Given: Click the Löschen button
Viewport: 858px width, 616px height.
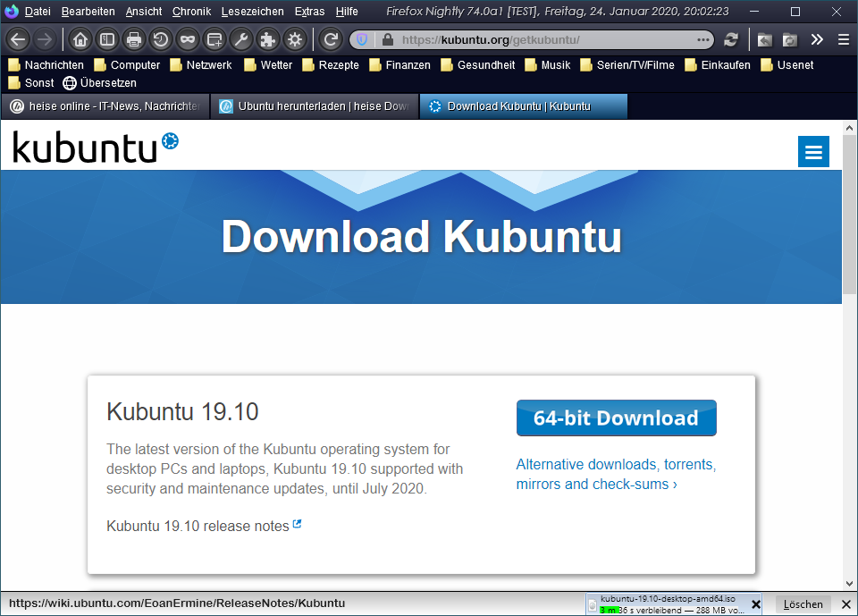Looking at the screenshot, I should click(803, 604).
